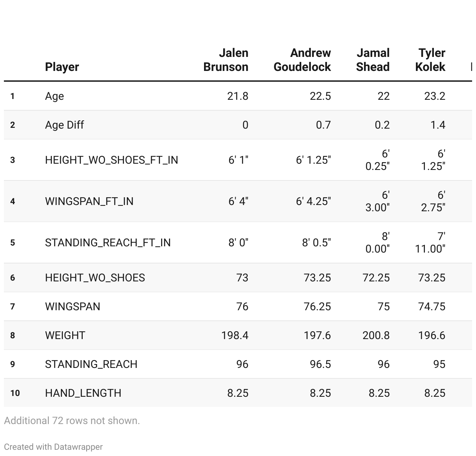This screenshot has width=476, height=456.
Task: Click the WEIGHT row label
Action: point(65,336)
